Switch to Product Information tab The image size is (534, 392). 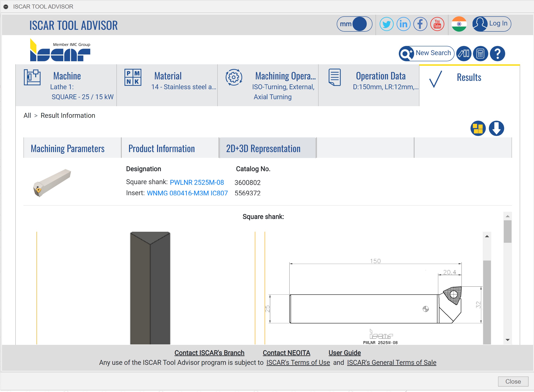coord(162,149)
